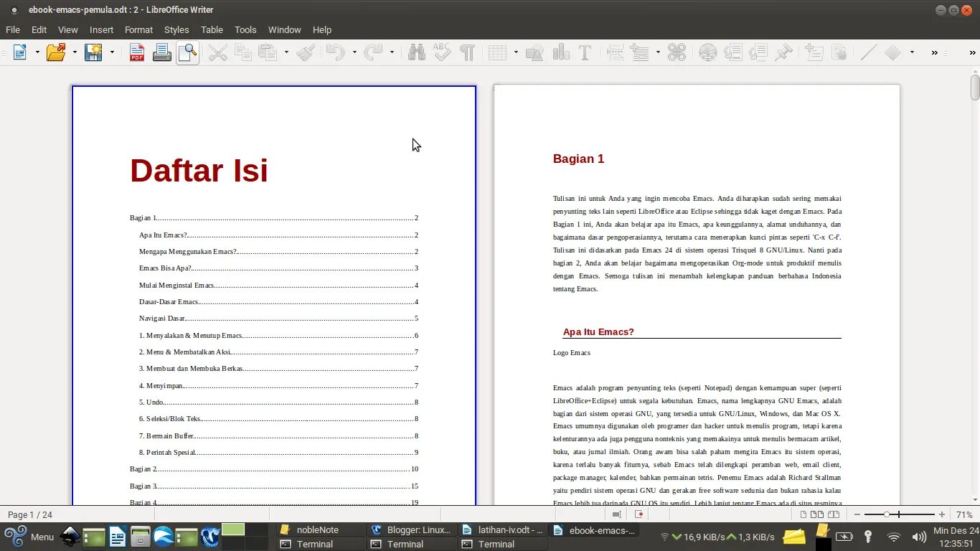980x551 pixels.
Task: Click the Insert Line tool icon
Action: (x=868, y=52)
